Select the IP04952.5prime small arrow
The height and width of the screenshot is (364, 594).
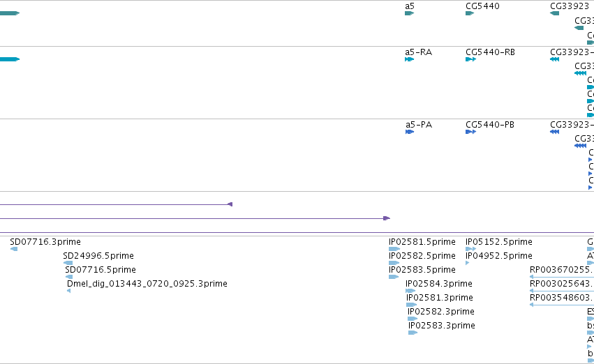pyautogui.click(x=468, y=263)
